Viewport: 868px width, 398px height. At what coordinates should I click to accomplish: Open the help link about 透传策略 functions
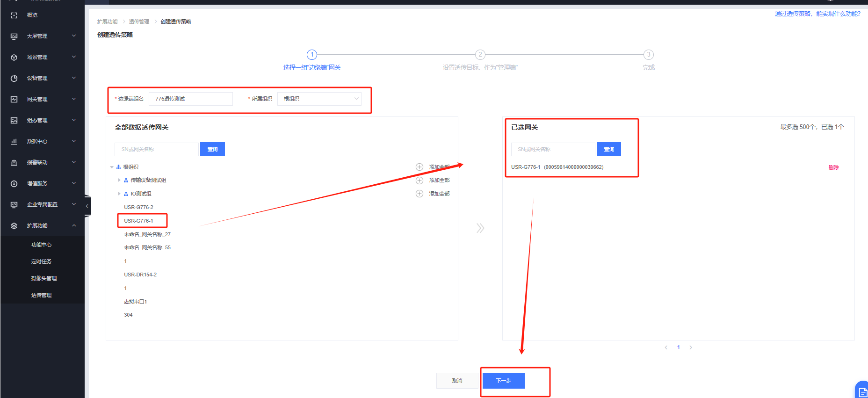pyautogui.click(x=817, y=14)
